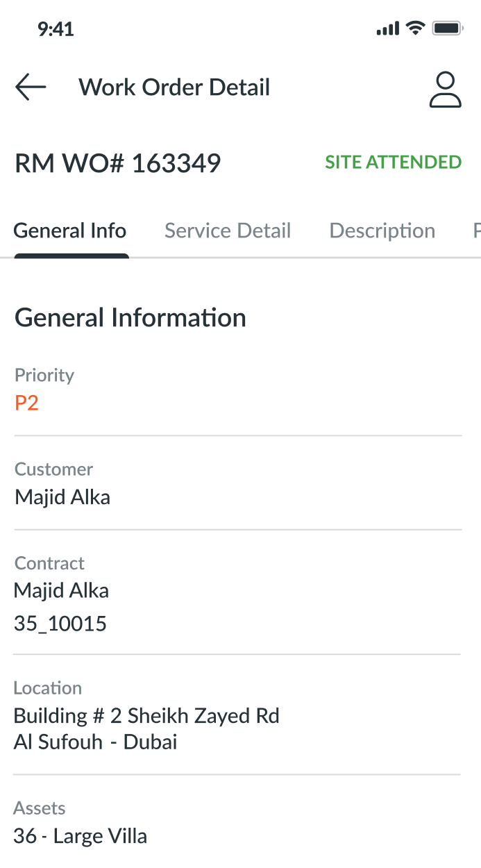The image size is (481, 868).
Task: Tap the Customer name Majid Alka
Action: (62, 497)
